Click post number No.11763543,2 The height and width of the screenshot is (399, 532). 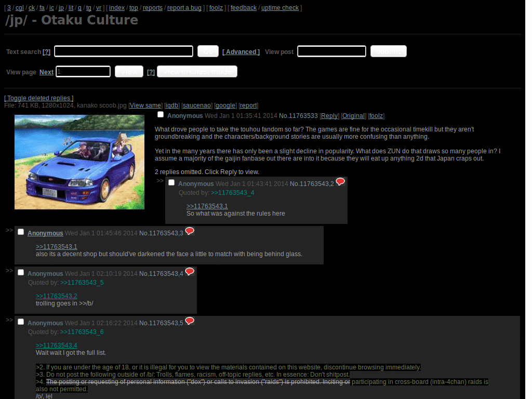[x=312, y=183]
